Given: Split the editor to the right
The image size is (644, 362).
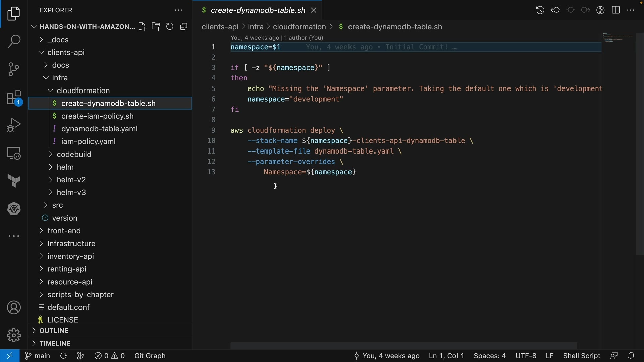Looking at the screenshot, I should 616,10.
